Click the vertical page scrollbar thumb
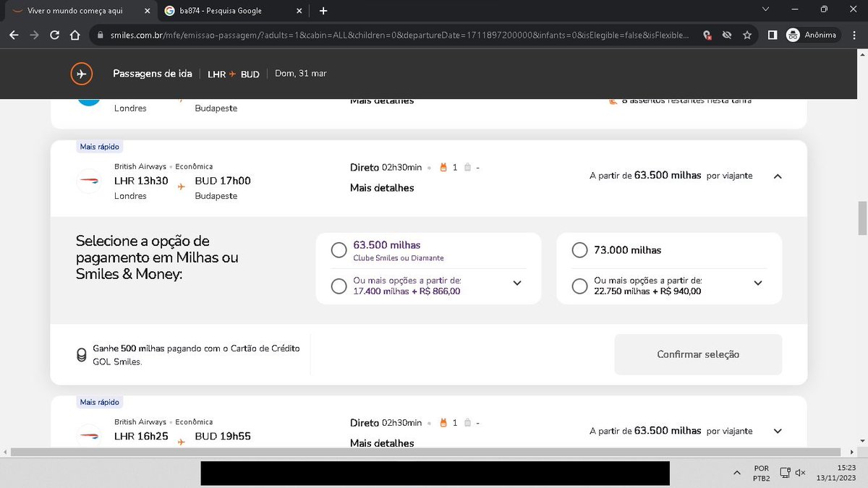The image size is (868, 488). (862, 217)
